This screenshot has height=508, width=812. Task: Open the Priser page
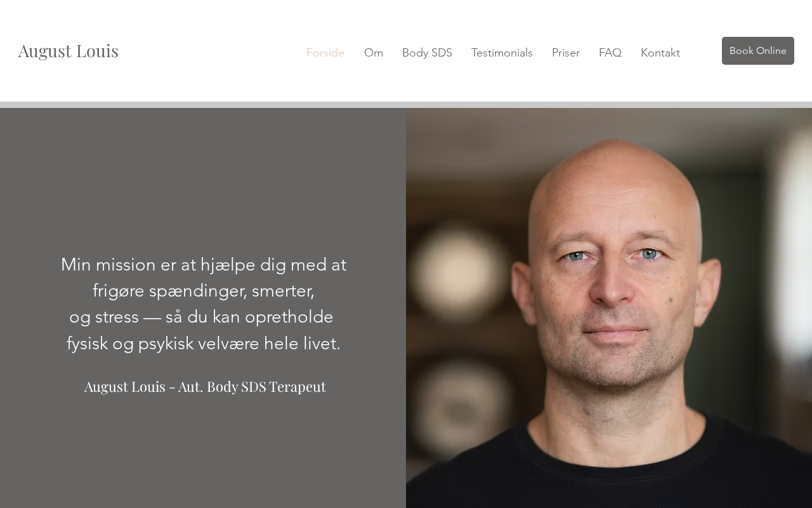[x=566, y=53]
